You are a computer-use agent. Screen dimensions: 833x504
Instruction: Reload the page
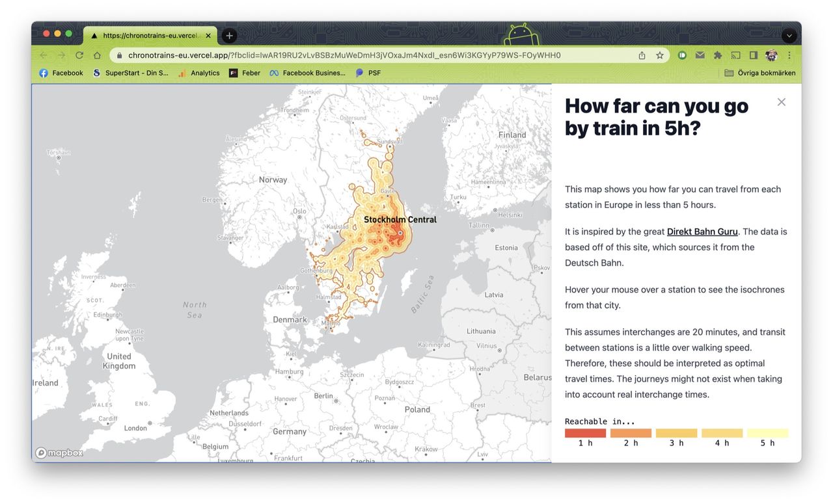click(79, 55)
